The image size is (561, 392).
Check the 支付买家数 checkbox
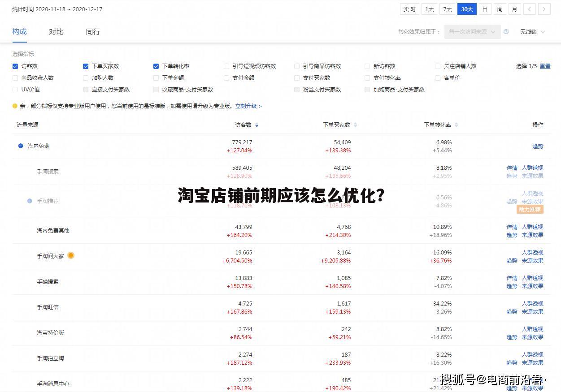click(x=297, y=78)
